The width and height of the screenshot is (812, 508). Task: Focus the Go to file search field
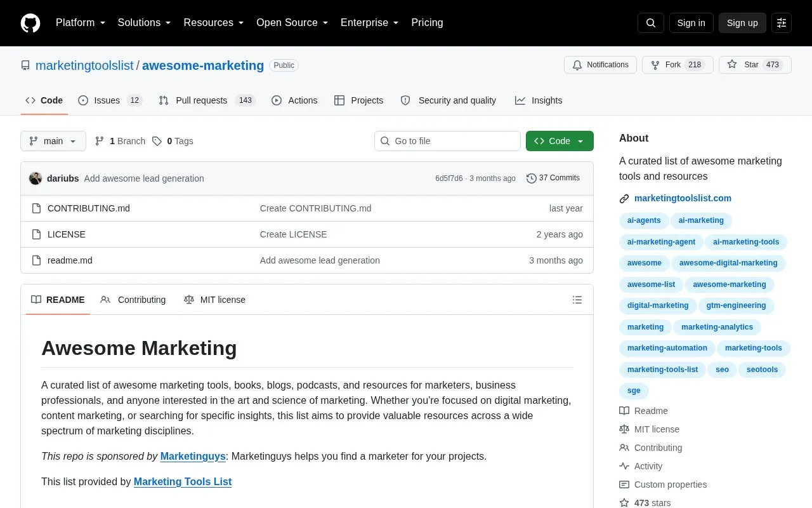click(447, 141)
